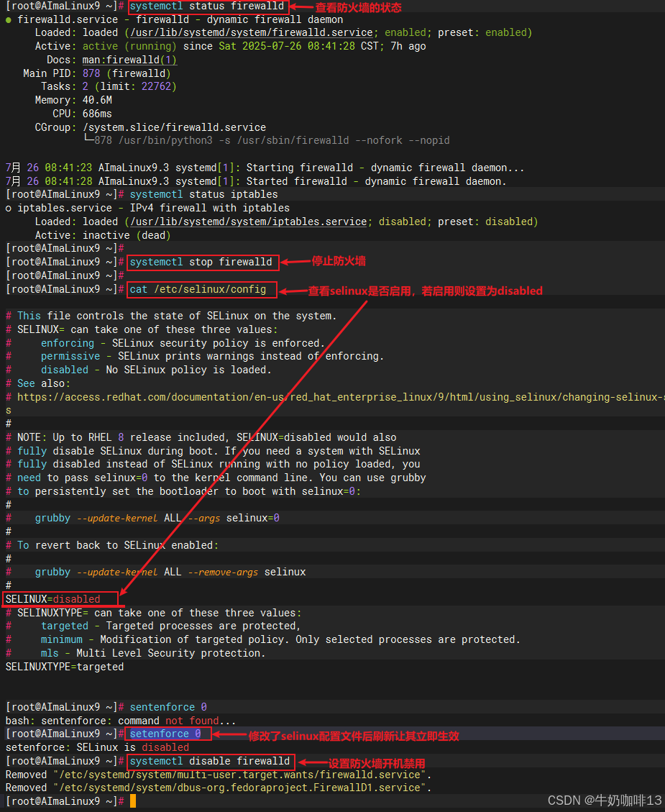This screenshot has height=812, width=665.
Task: Click 'This file controls the state' comment line
Action: [171, 316]
